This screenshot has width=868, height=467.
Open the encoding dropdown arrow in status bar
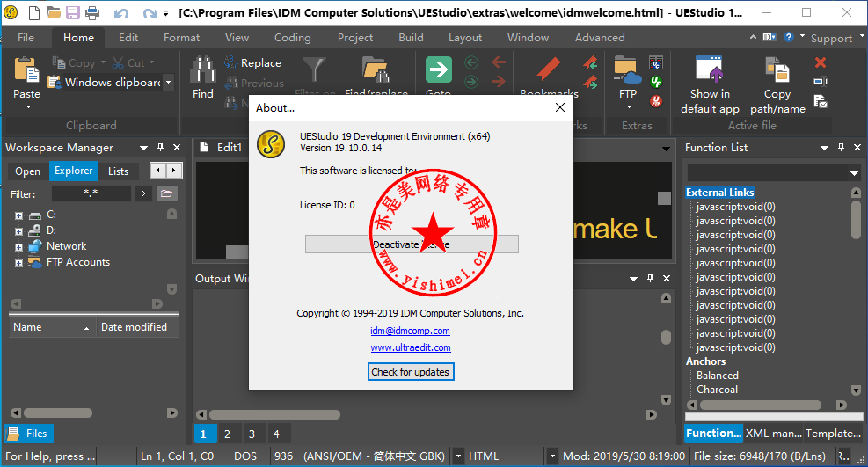(x=458, y=456)
